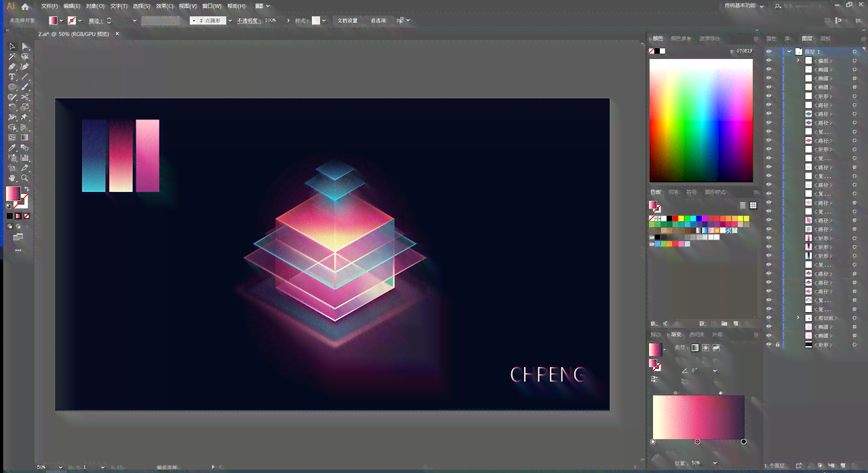Viewport: 868px width, 473px height.
Task: Activate the Mesh tool
Action: tap(12, 138)
